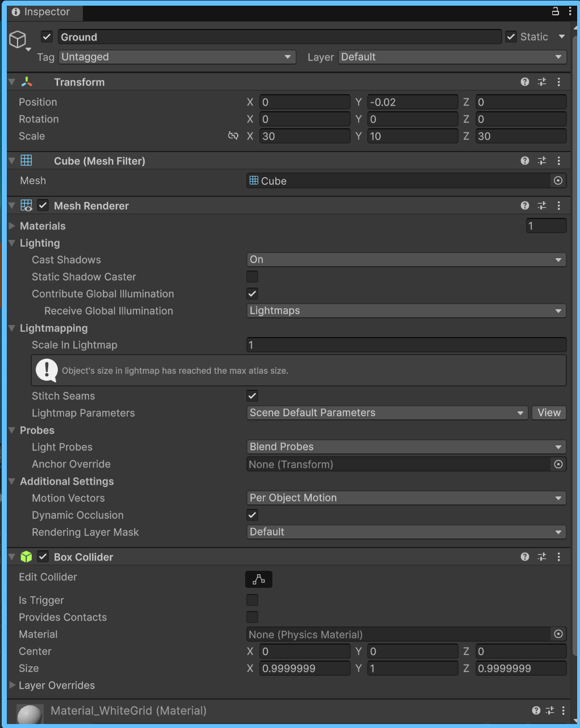Open Cube (Mesh Filter) more options menu
The height and width of the screenshot is (728, 580).
click(559, 161)
